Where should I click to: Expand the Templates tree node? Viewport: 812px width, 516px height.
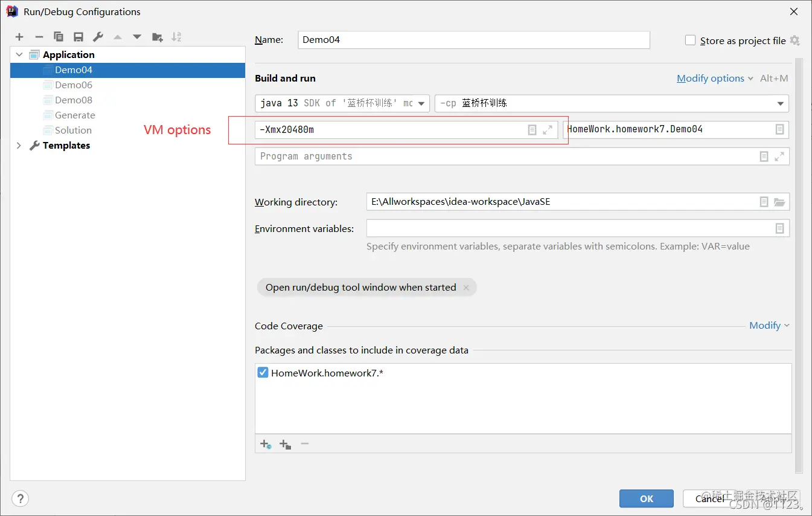point(19,145)
